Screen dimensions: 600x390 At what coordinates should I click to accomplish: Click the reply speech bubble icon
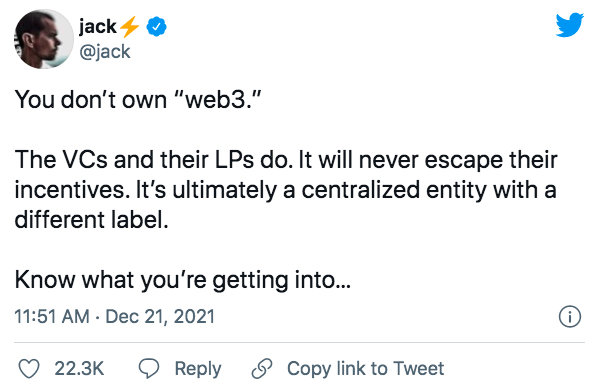(148, 369)
